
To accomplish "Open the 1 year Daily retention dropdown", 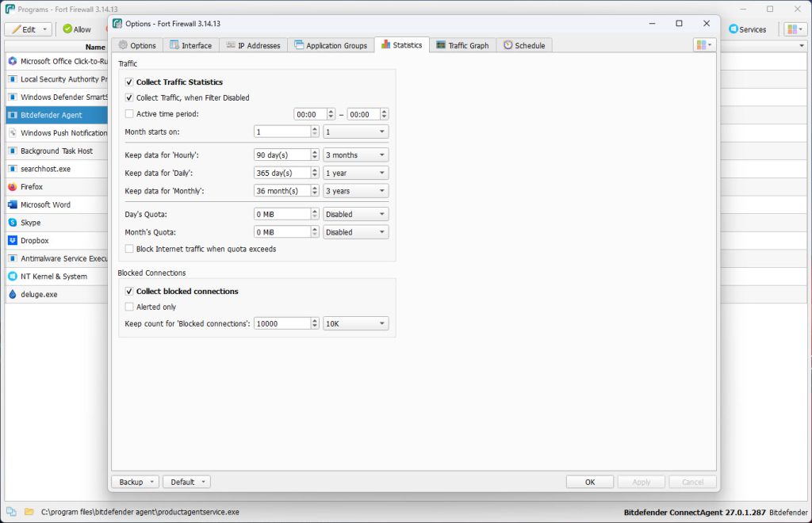I will point(356,173).
